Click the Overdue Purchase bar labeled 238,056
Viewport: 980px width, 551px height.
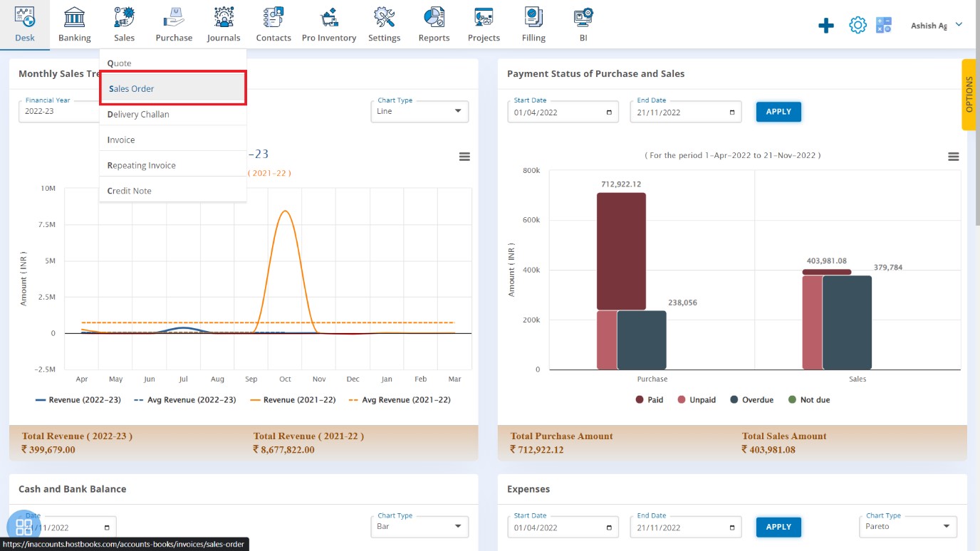(x=642, y=340)
